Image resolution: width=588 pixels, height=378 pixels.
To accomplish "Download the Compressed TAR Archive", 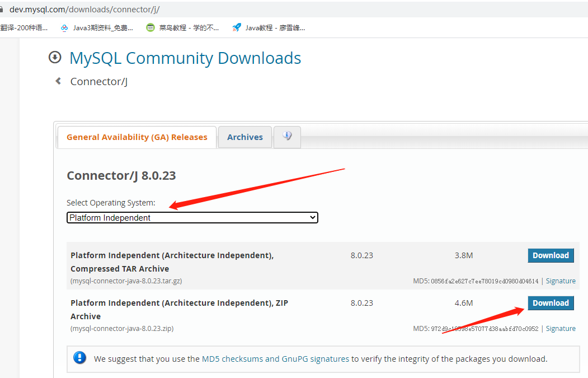I will [x=551, y=255].
